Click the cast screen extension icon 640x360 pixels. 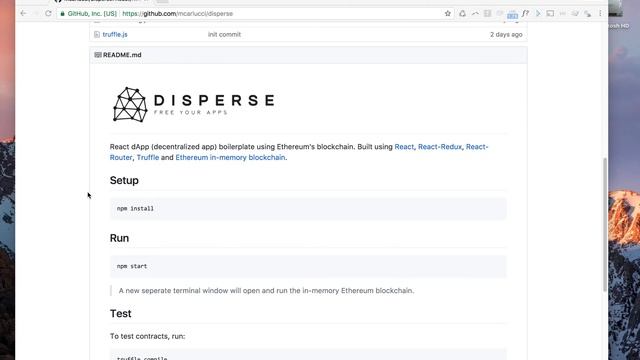[x=550, y=13]
